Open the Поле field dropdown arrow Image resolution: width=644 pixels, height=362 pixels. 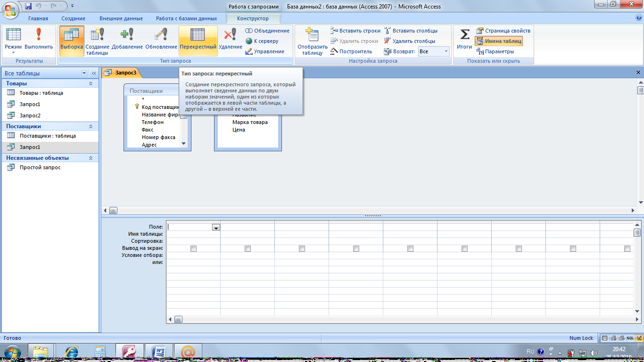coord(216,227)
